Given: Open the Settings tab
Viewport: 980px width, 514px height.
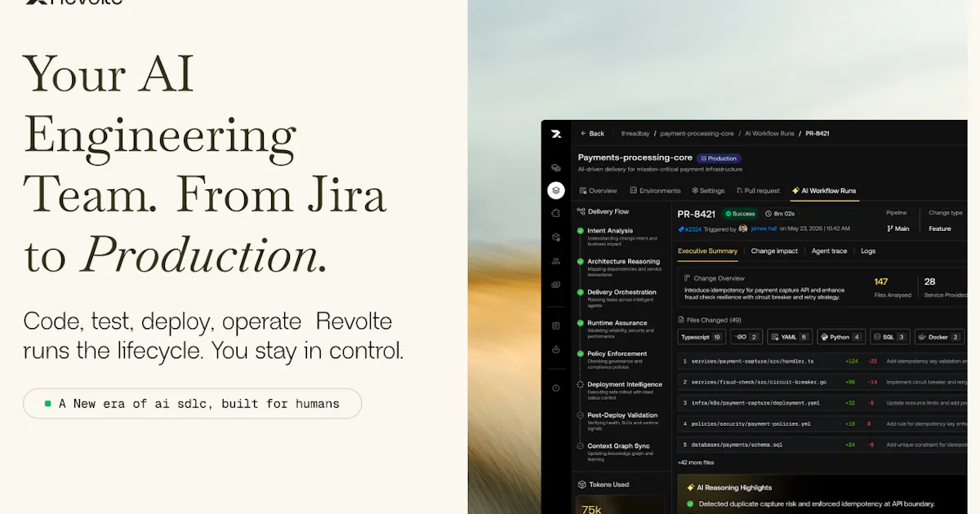Looking at the screenshot, I should (x=708, y=191).
